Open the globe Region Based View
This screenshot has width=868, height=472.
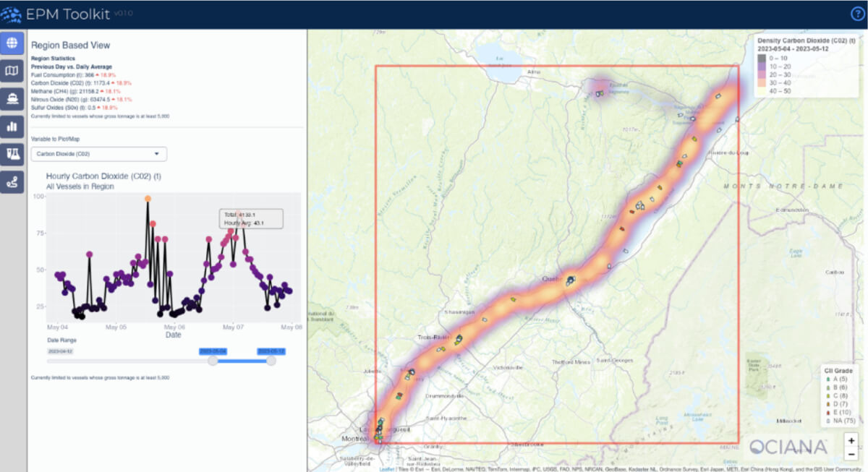click(x=12, y=43)
